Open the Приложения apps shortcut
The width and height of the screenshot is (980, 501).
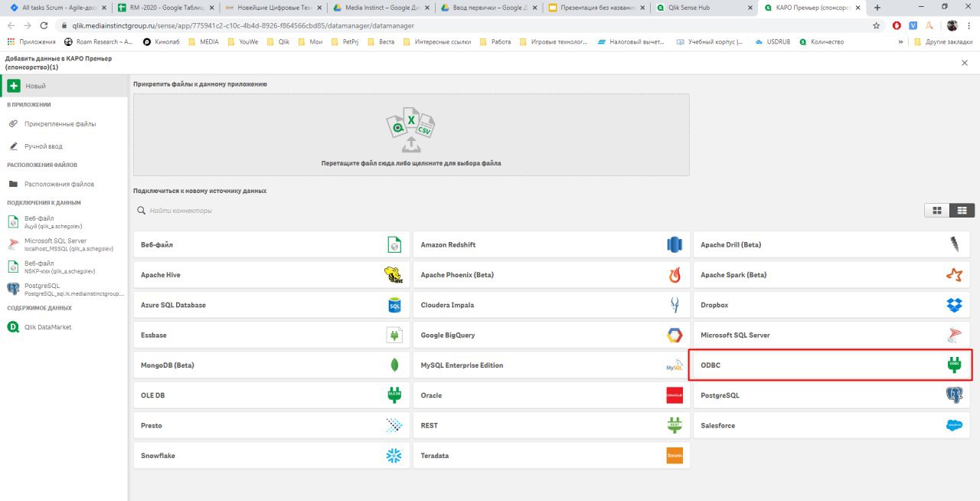point(31,42)
